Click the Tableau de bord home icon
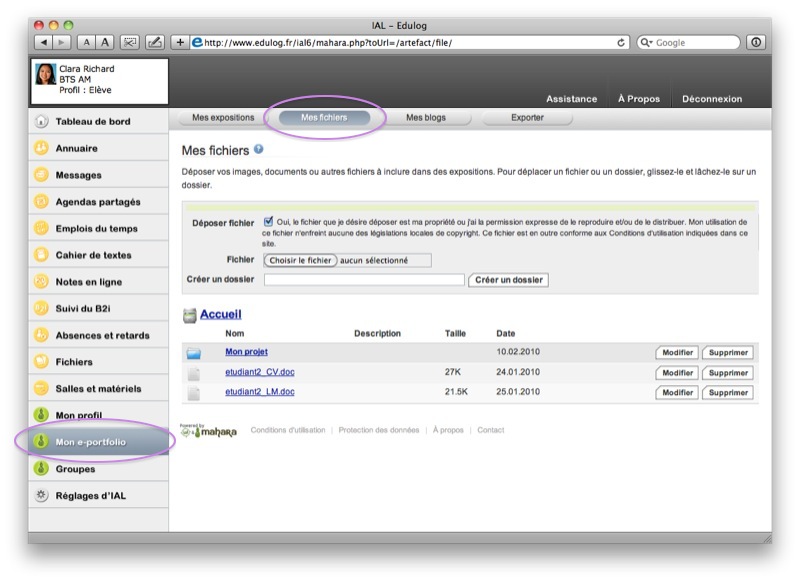The height and width of the screenshot is (582, 800). pos(41,122)
